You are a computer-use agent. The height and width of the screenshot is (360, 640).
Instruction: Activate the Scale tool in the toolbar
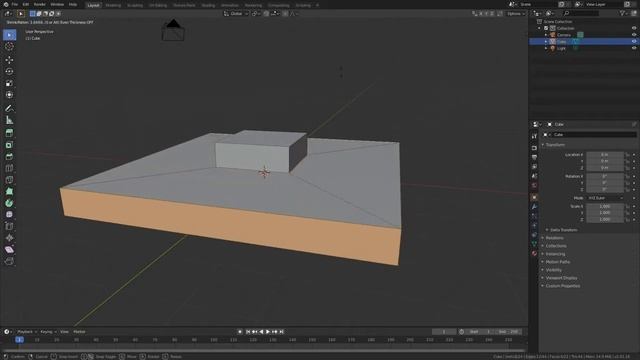[x=9, y=83]
